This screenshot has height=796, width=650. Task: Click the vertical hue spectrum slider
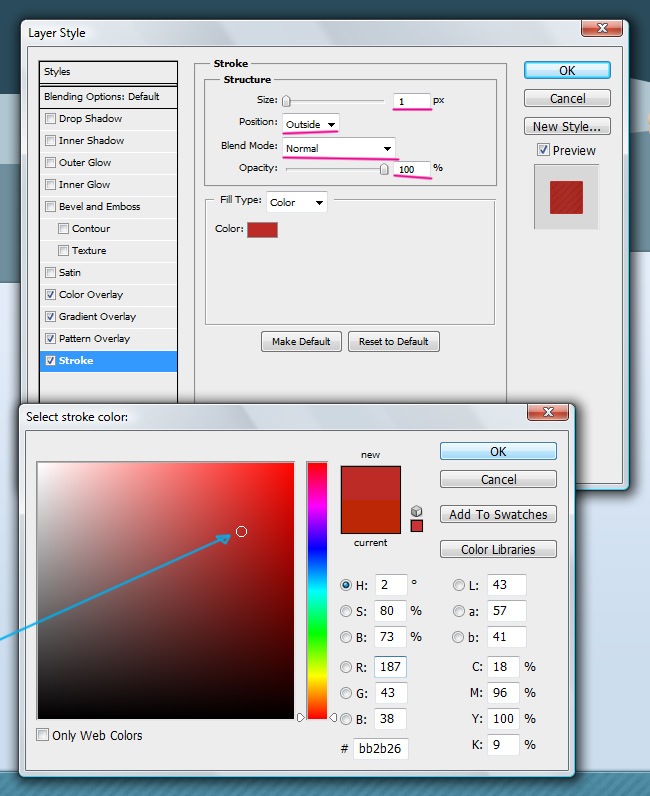tap(317, 590)
